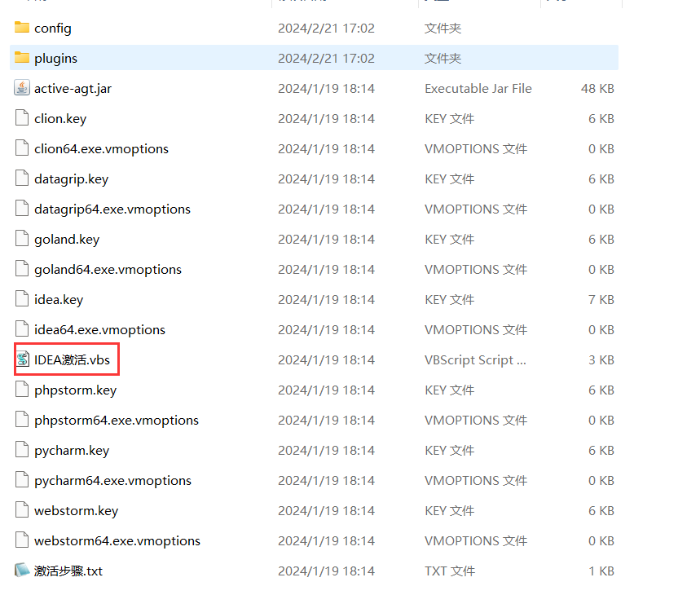Click KEY 文件 type in clion.key row
This screenshot has height=595, width=700.
tap(450, 119)
